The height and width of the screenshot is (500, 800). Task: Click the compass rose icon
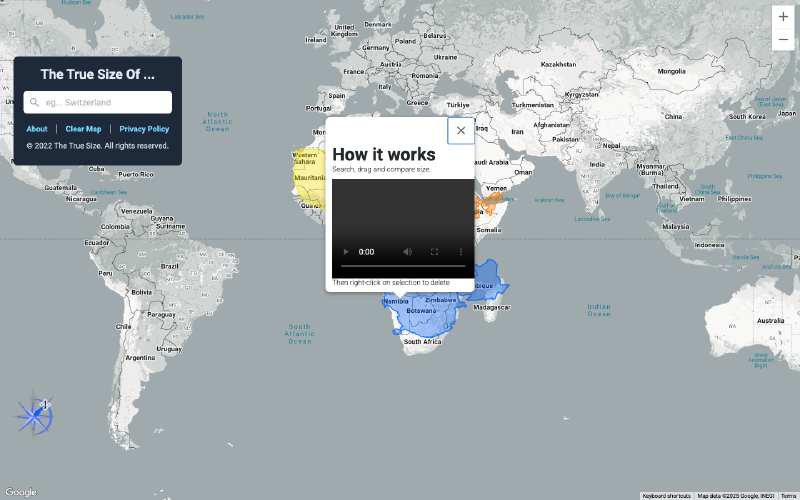click(x=36, y=415)
